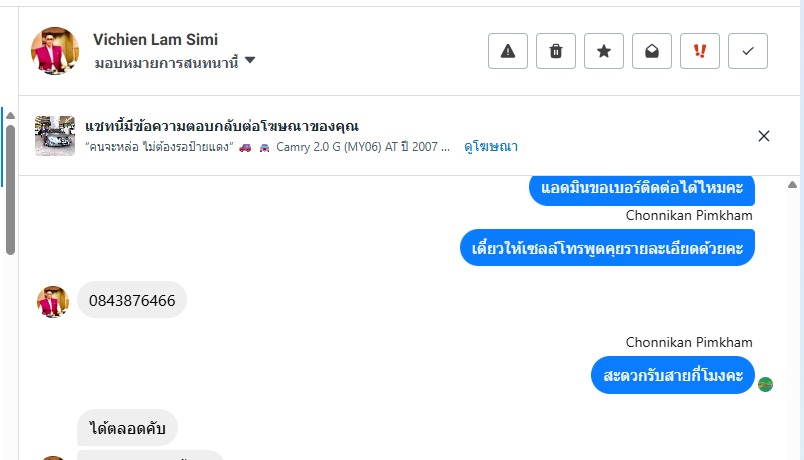
Task: Click the seen receipt avatar icon
Action: (x=765, y=384)
